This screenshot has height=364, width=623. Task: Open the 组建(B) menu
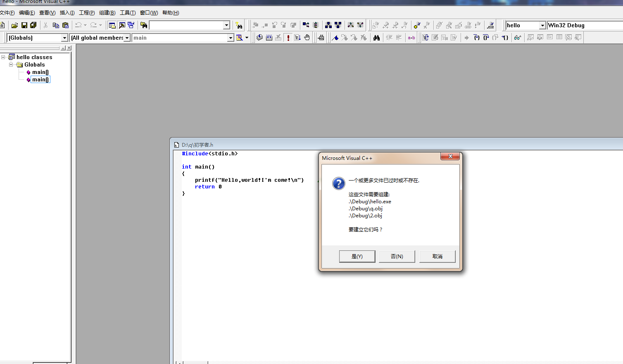(x=107, y=13)
